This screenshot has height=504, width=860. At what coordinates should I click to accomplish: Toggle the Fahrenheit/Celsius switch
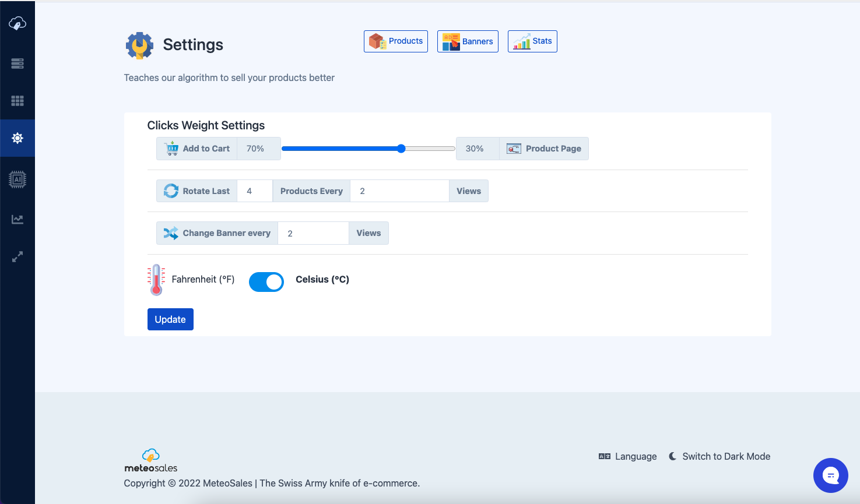[x=266, y=282]
